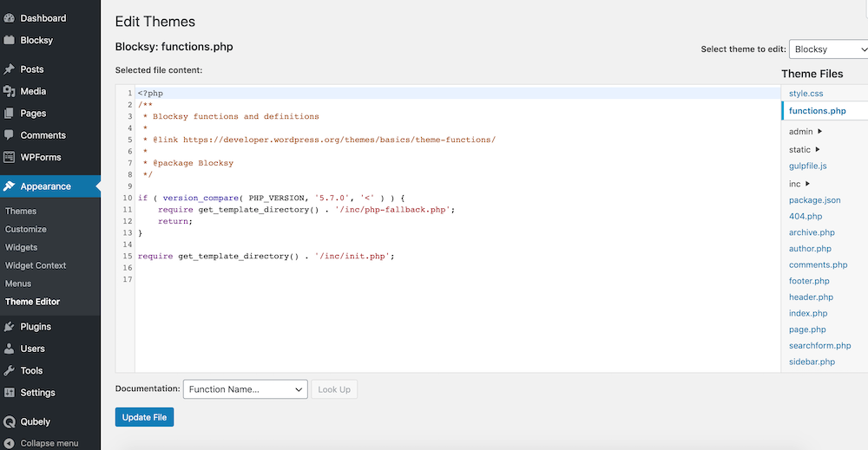
Task: Go to Menus submenu
Action: click(18, 284)
